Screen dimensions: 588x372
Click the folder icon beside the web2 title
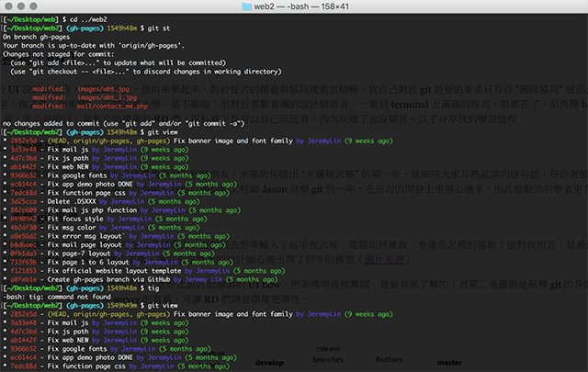tap(246, 6)
